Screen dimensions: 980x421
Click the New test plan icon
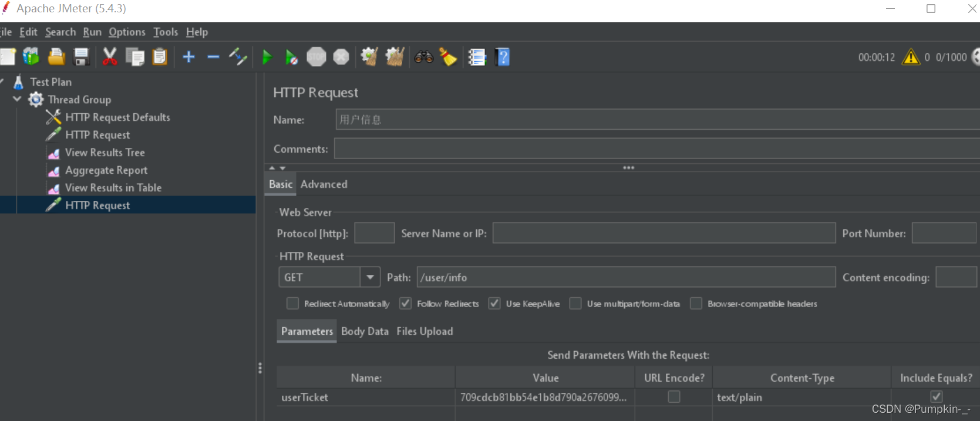pyautogui.click(x=8, y=57)
